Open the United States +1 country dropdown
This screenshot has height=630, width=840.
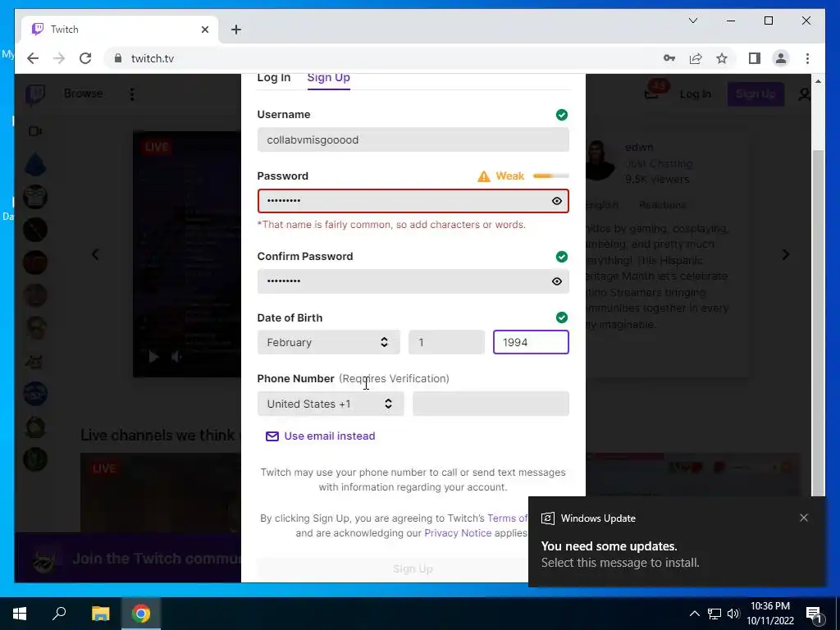click(x=331, y=404)
